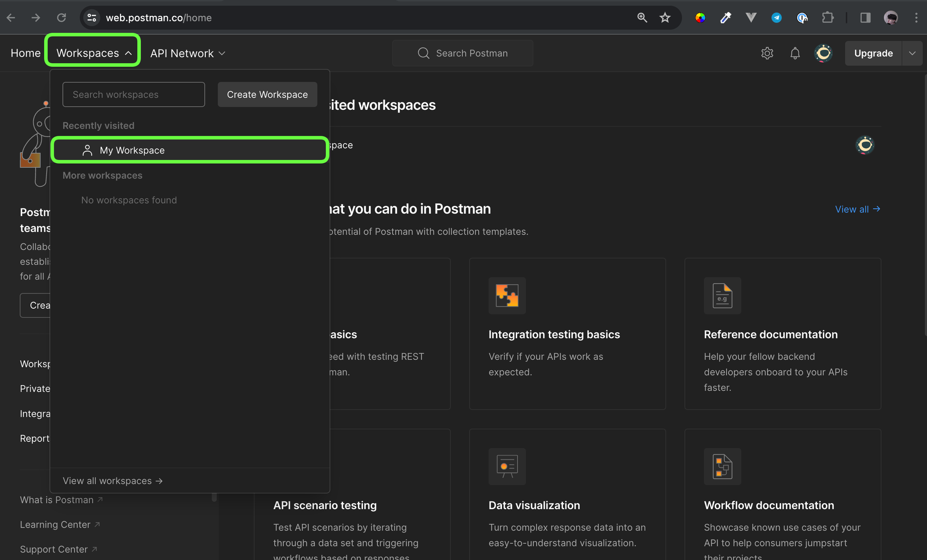Toggle the browser side panel icon
927x560 pixels.
click(x=865, y=18)
